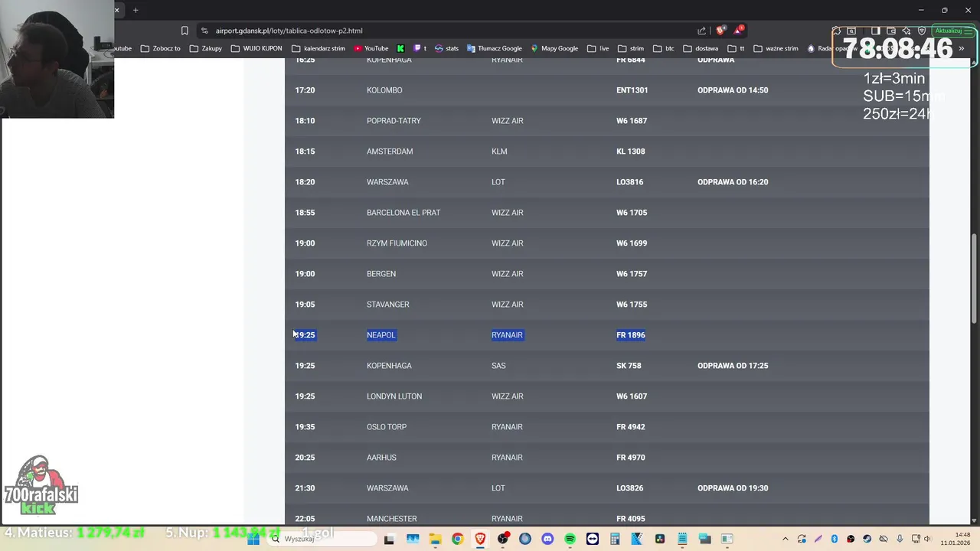Screen dimensions: 980x551
Task: Click BARCELONA EL PRAT destination
Action: click(403, 213)
